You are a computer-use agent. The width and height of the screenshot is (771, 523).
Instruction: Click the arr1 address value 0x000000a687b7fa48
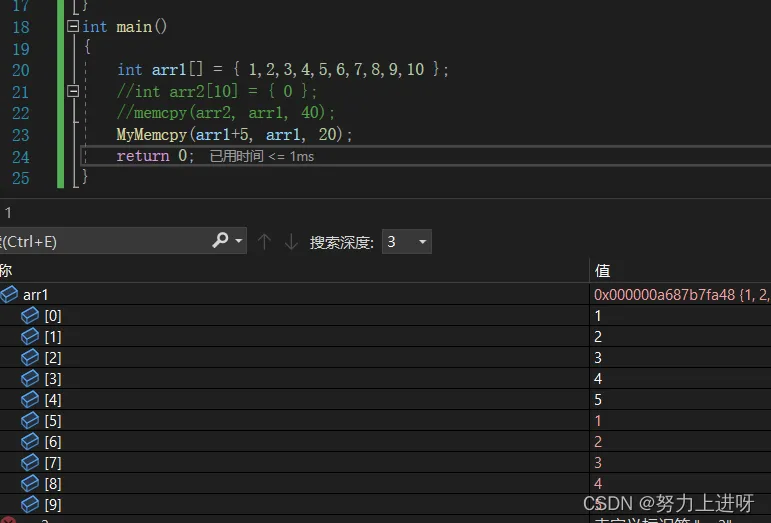click(x=664, y=294)
